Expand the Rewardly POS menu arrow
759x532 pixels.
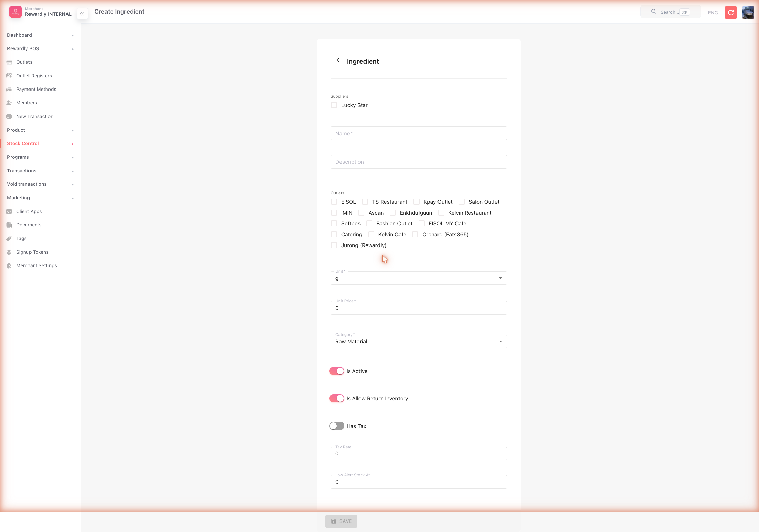click(x=73, y=49)
